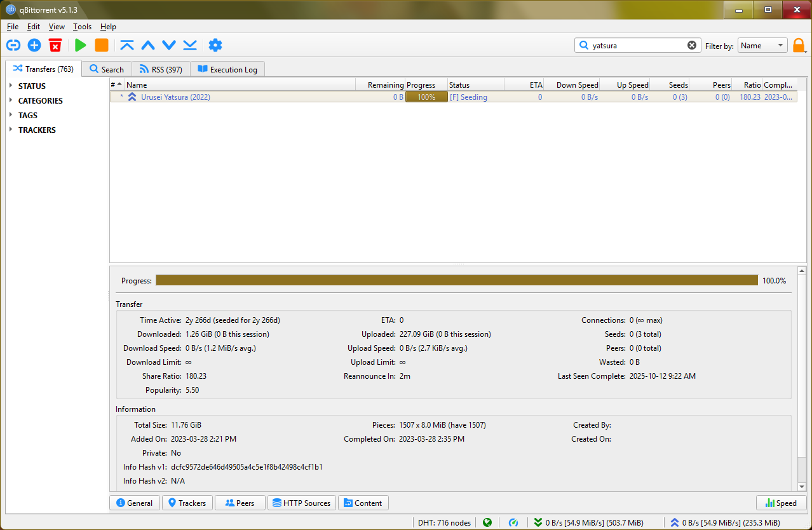Click the qBittorrent title bar logo
The width and height of the screenshot is (812, 530).
point(11,10)
